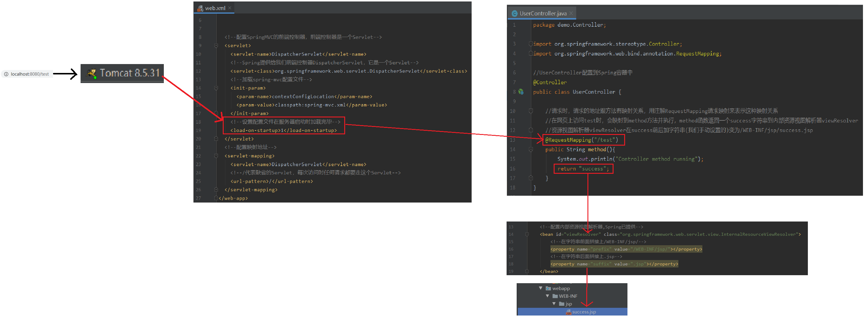The width and height of the screenshot is (868, 325).
Task: Collapse the init-param fold marker on line 14
Action: [216, 88]
